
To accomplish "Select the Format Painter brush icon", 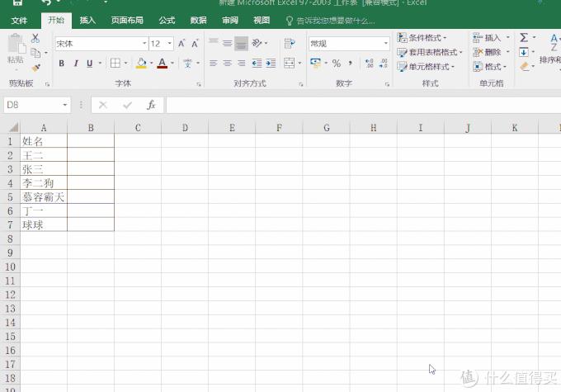I will pyautogui.click(x=35, y=68).
